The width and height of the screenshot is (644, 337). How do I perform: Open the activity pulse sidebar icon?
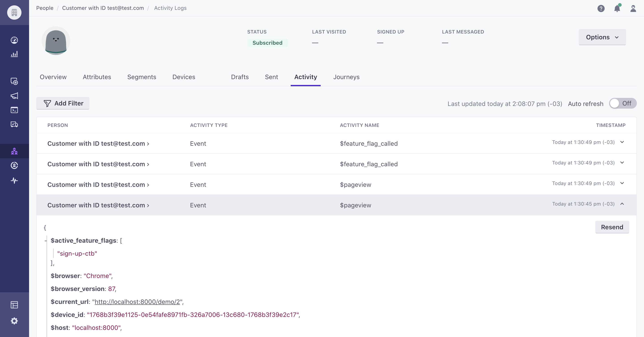click(14, 180)
